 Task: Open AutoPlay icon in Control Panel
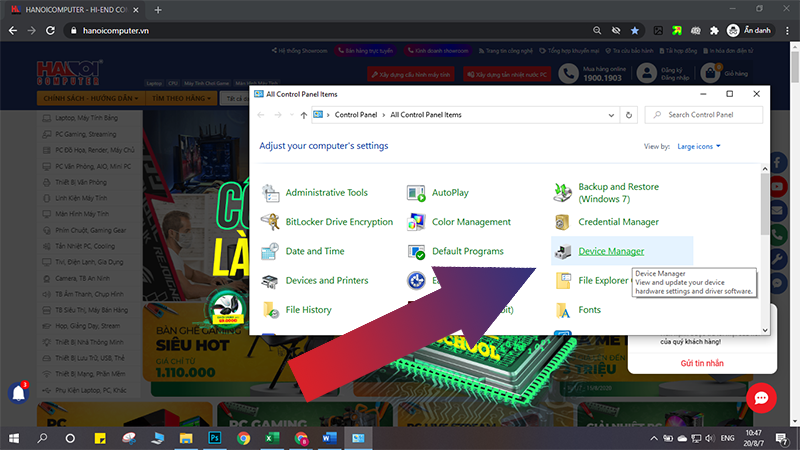coord(416,193)
